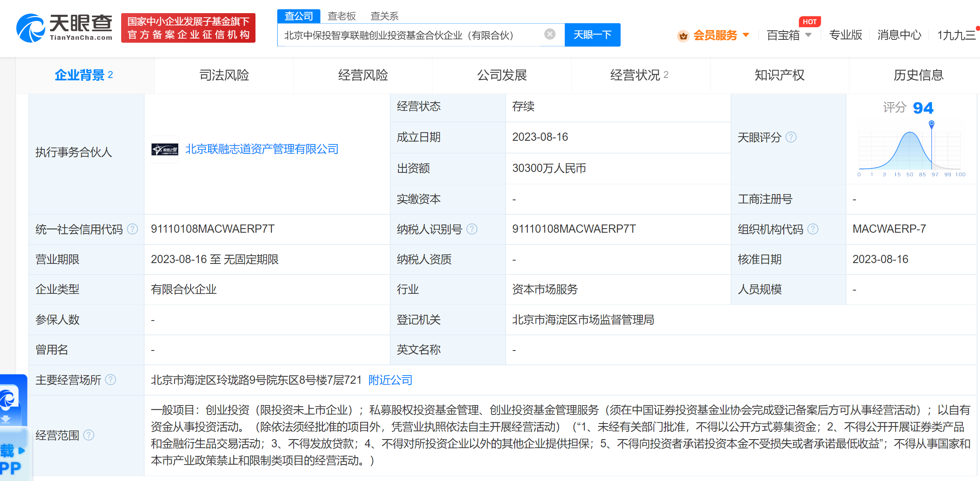The width and height of the screenshot is (980, 481).
Task: Click help icon beside 经营范围
Action: 88,435
